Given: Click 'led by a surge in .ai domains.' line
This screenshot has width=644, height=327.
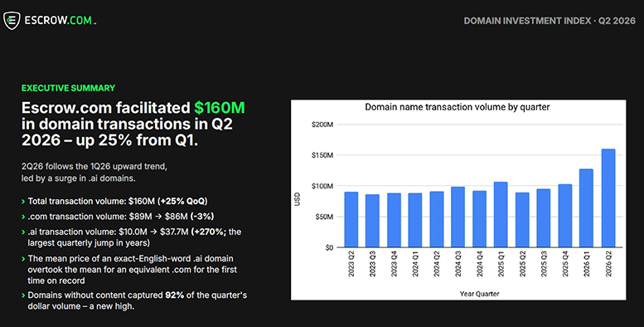Looking at the screenshot, I should click(x=79, y=178).
